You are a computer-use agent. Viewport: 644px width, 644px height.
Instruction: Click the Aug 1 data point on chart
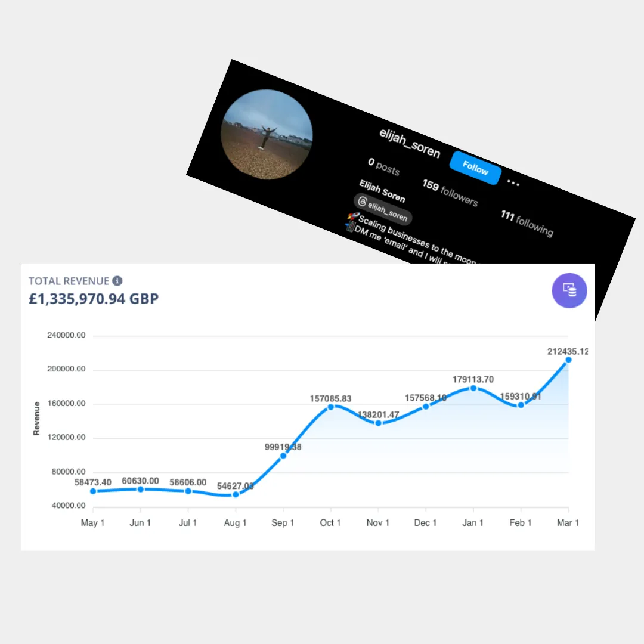pyautogui.click(x=236, y=494)
